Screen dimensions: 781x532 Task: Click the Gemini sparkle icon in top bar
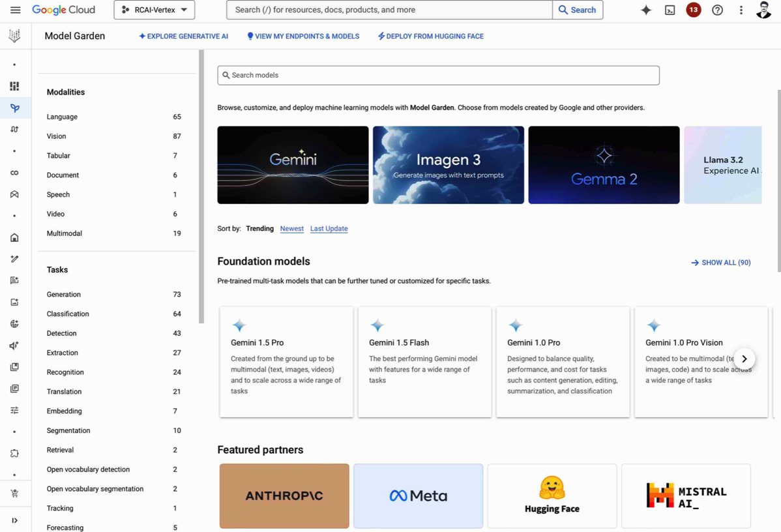click(x=645, y=10)
